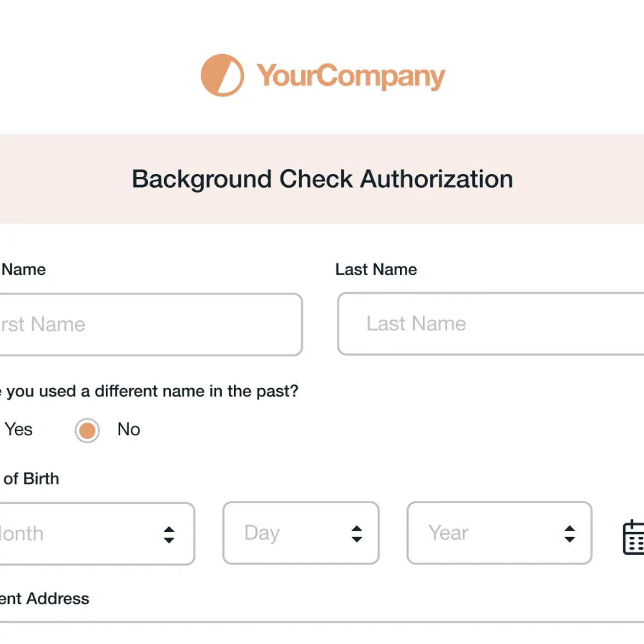Click the different name question text
This screenshot has width=644, height=644.
pos(147,391)
